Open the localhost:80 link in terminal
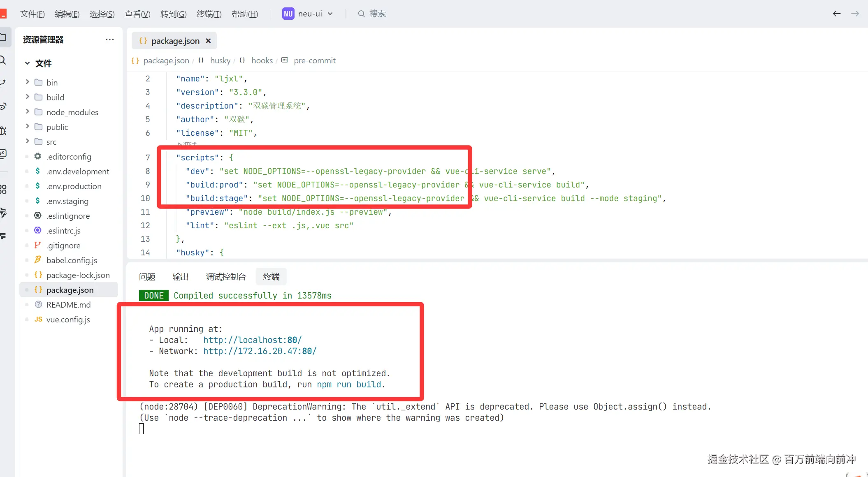The height and width of the screenshot is (477, 868). 252,340
